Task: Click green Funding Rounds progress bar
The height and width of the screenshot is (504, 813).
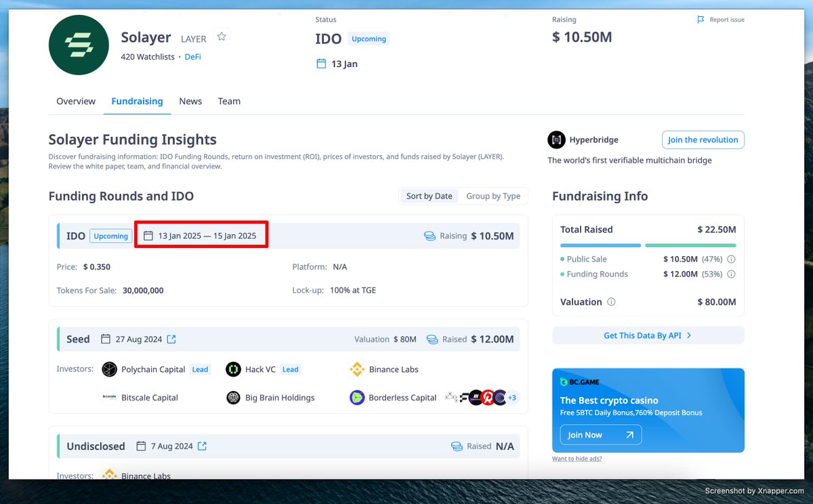Action: 690,245
